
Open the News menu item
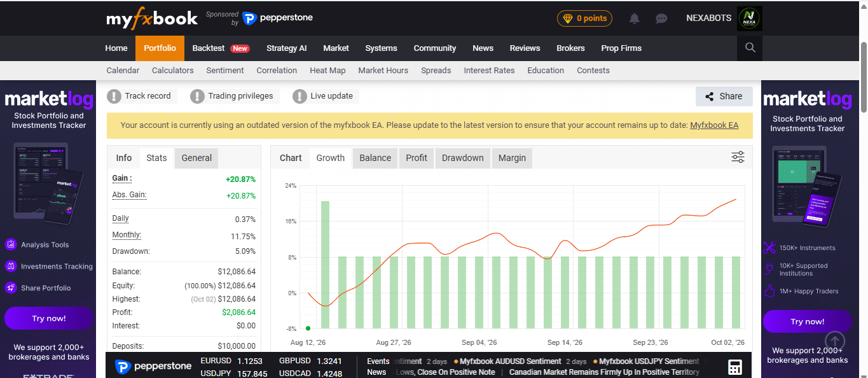click(x=483, y=48)
